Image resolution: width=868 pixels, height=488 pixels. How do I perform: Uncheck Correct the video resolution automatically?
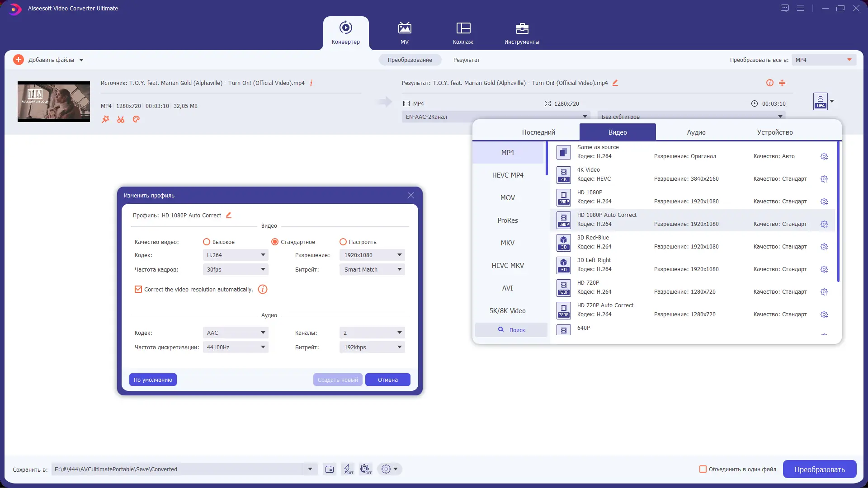138,289
